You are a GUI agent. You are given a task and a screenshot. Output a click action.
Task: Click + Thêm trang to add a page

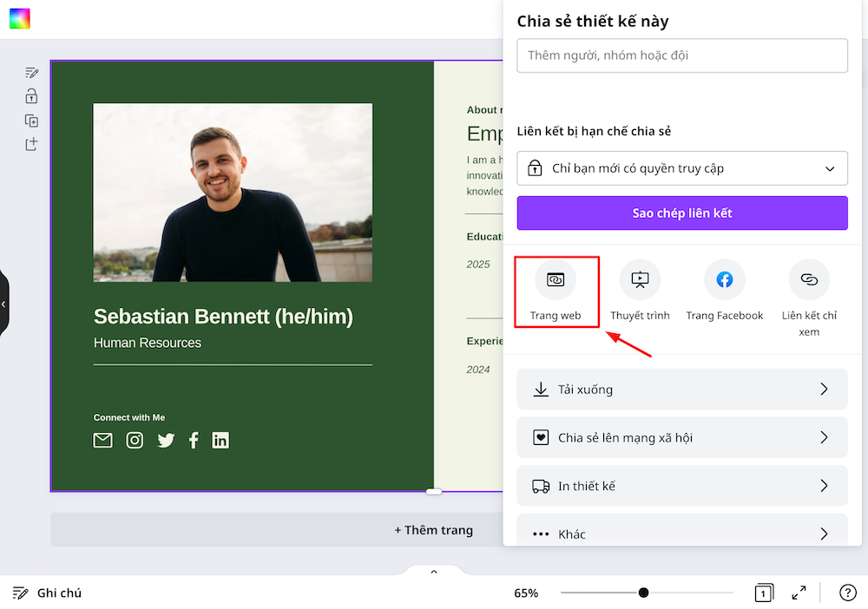pyautogui.click(x=433, y=529)
